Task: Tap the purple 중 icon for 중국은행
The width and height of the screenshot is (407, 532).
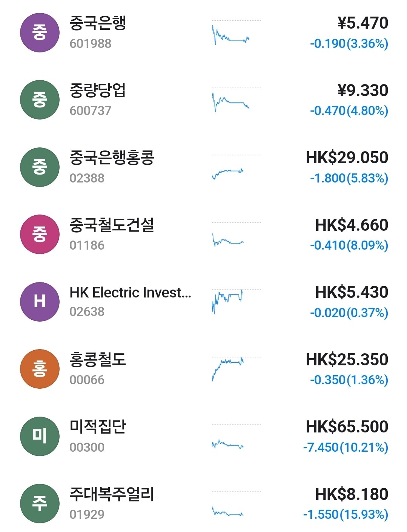Action: (40, 32)
